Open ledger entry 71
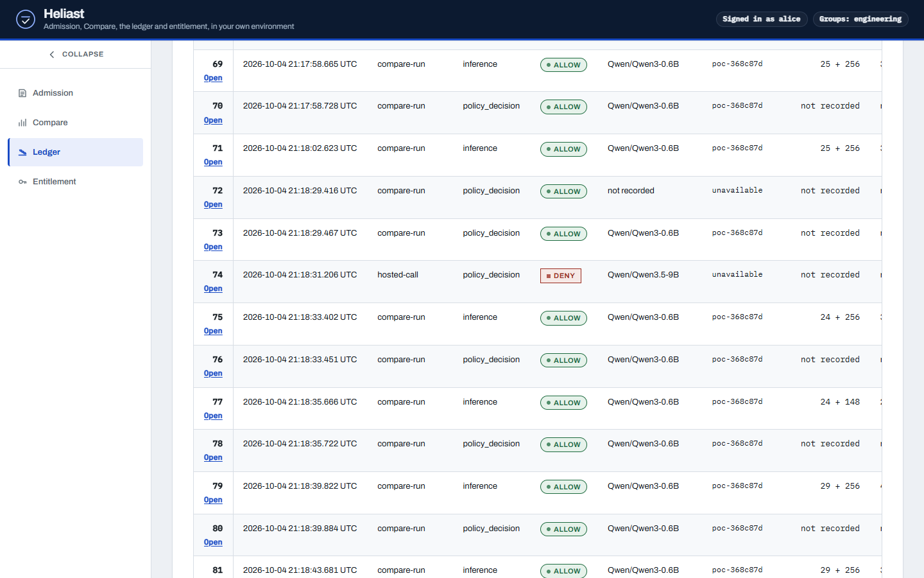Image resolution: width=924 pixels, height=578 pixels. (x=213, y=162)
